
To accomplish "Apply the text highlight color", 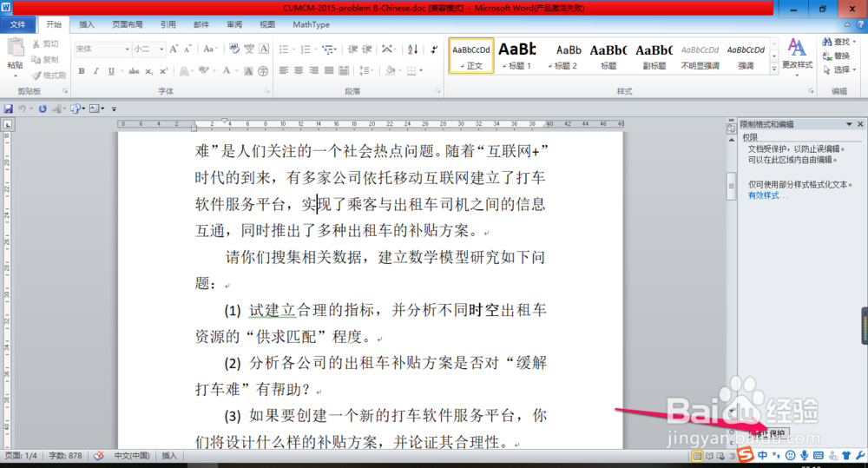I will [x=203, y=70].
